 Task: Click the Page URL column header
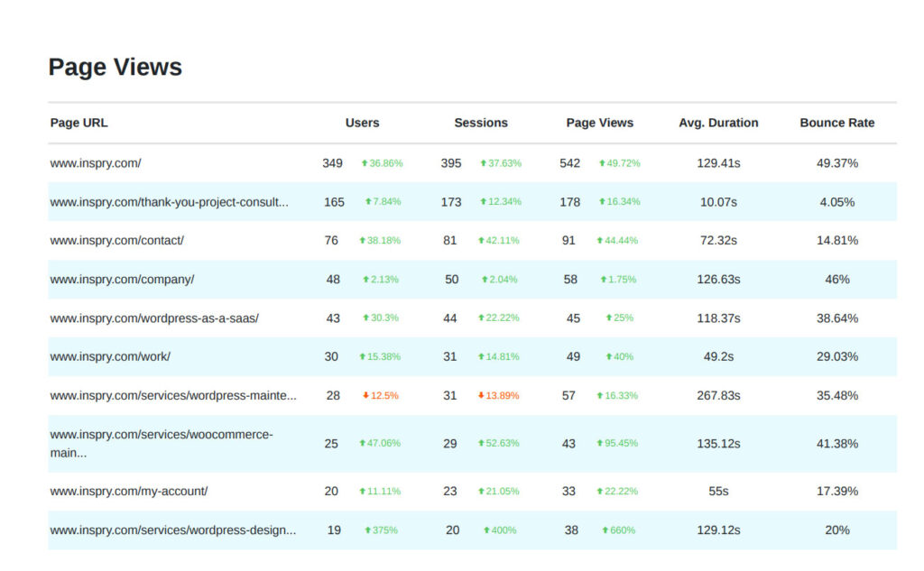point(79,123)
